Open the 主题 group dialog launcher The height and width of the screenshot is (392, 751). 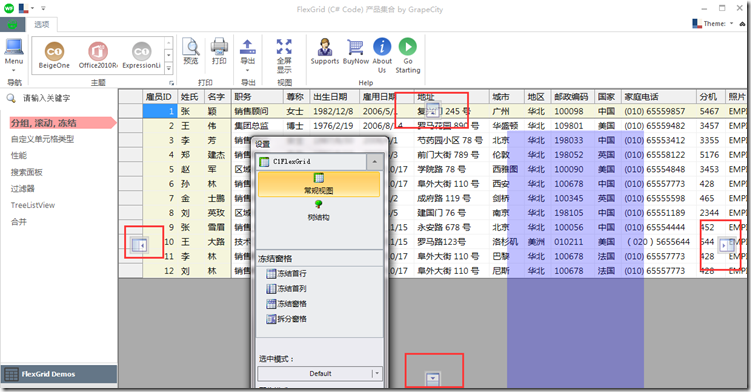click(x=171, y=83)
